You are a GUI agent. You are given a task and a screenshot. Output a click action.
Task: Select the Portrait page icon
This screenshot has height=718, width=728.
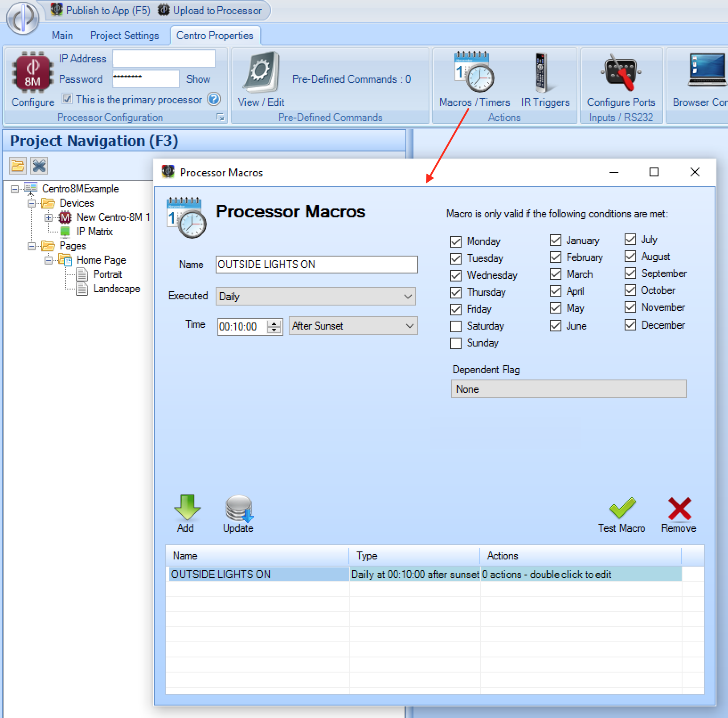point(82,274)
